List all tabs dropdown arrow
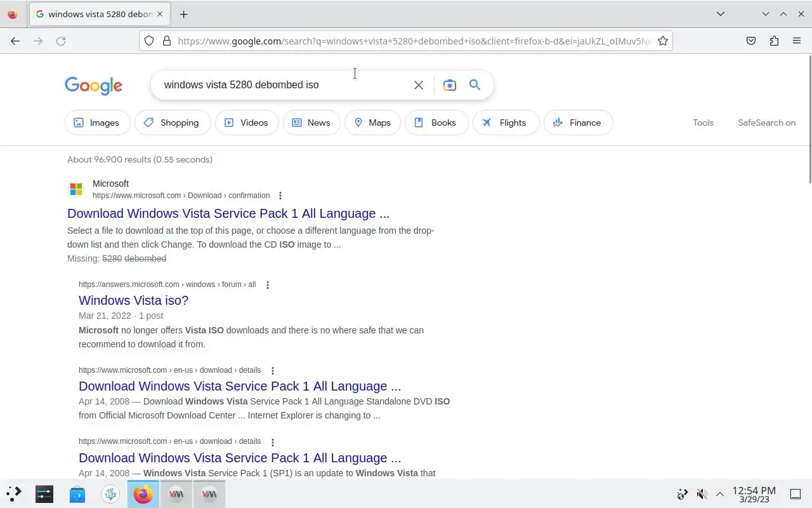The height and width of the screenshot is (508, 812). point(721,14)
